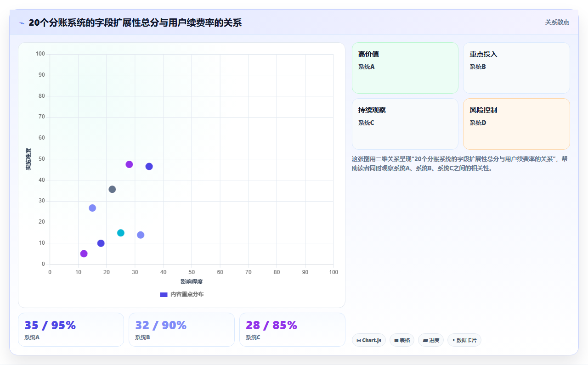Select the 高价值 系统A card

click(405, 68)
